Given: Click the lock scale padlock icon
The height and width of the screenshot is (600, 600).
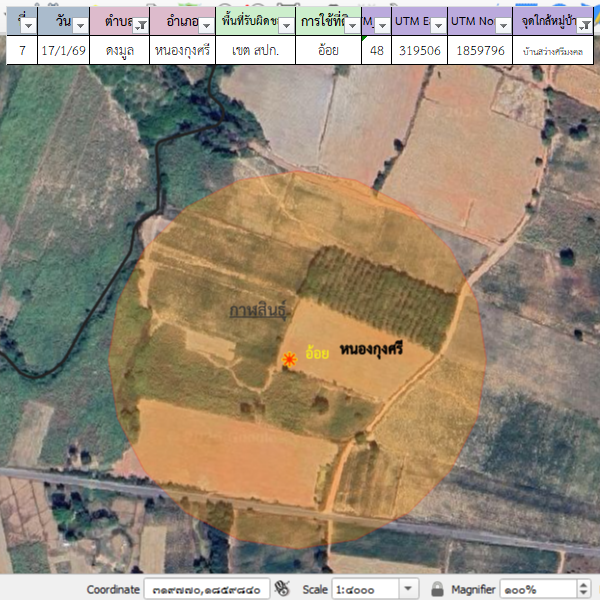Looking at the screenshot, I should [437, 589].
